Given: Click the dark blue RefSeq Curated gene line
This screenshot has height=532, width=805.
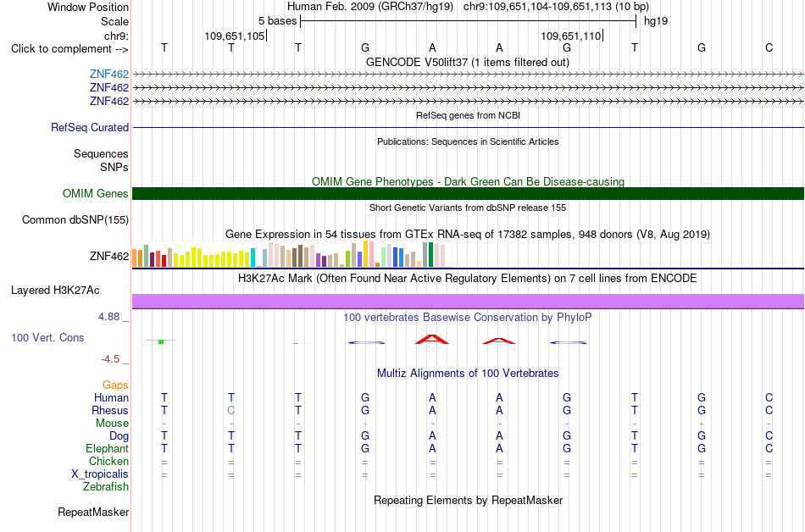Looking at the screenshot, I should (x=468, y=127).
